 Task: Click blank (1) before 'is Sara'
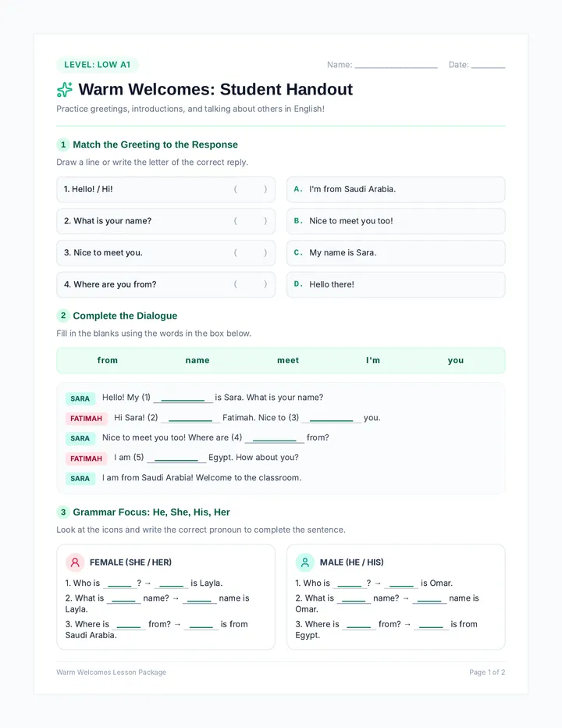click(183, 398)
